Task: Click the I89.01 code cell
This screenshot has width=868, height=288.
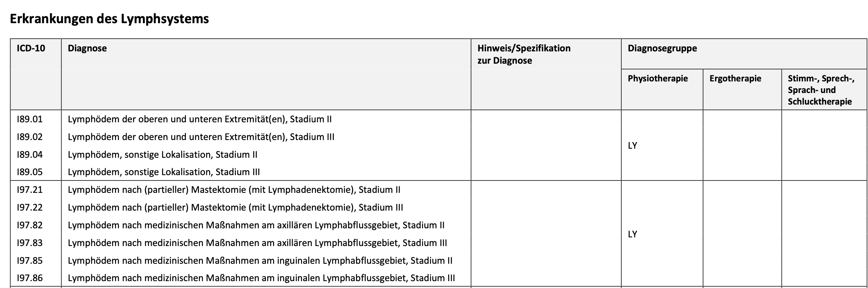Action: [x=30, y=119]
